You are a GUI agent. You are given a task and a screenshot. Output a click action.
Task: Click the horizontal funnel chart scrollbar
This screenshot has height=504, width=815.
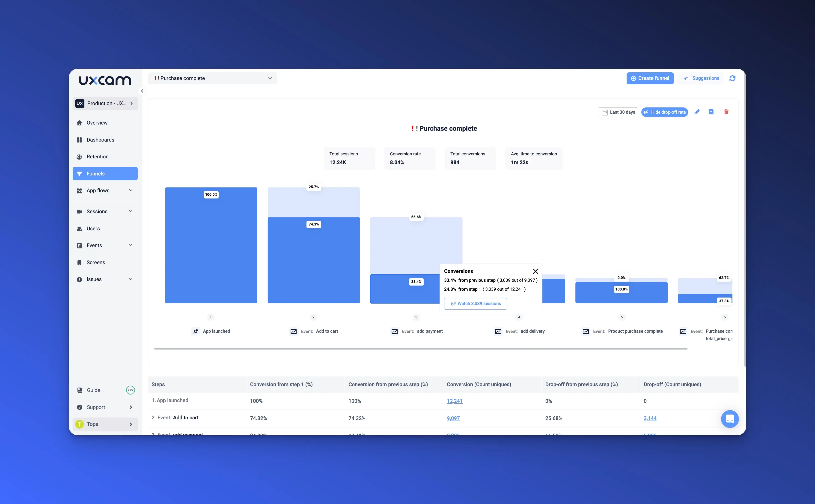tap(420, 348)
